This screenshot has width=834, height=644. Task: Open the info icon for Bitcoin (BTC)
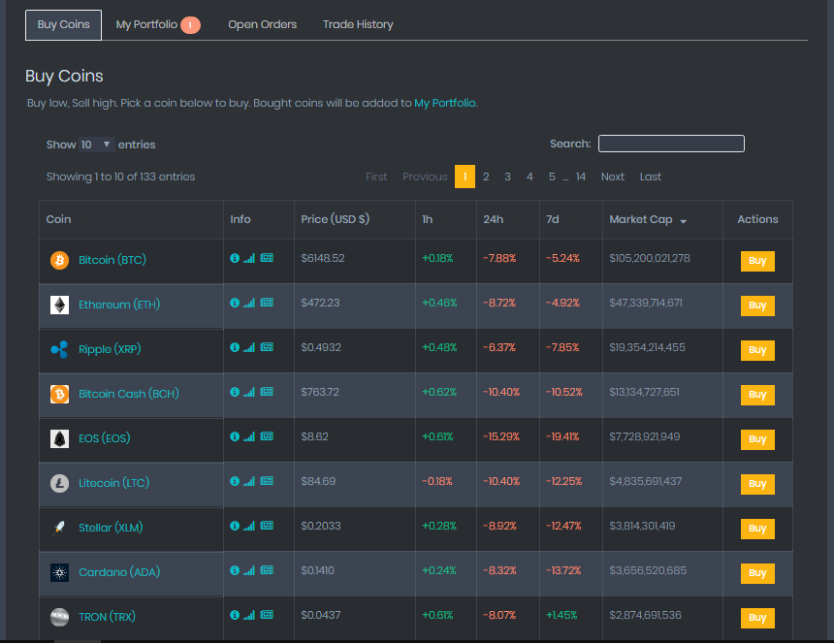click(x=235, y=258)
